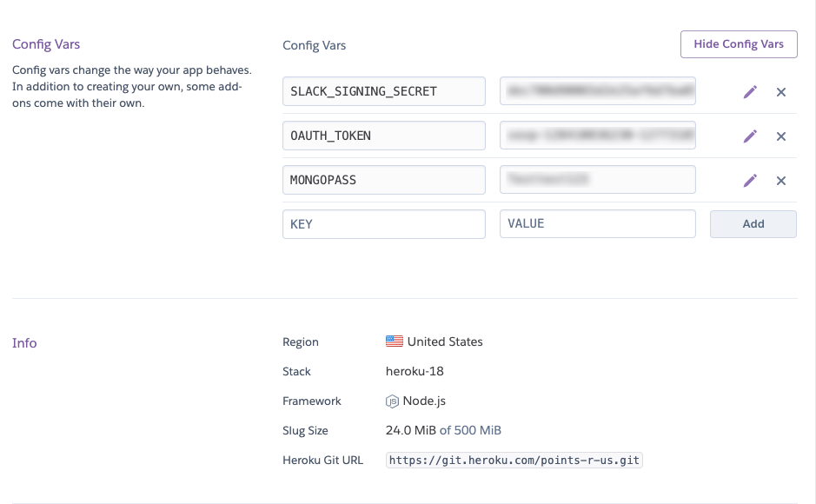Image resolution: width=816 pixels, height=504 pixels.
Task: Select the SLACK_SIGNING_SECRET key field
Action: coord(383,91)
